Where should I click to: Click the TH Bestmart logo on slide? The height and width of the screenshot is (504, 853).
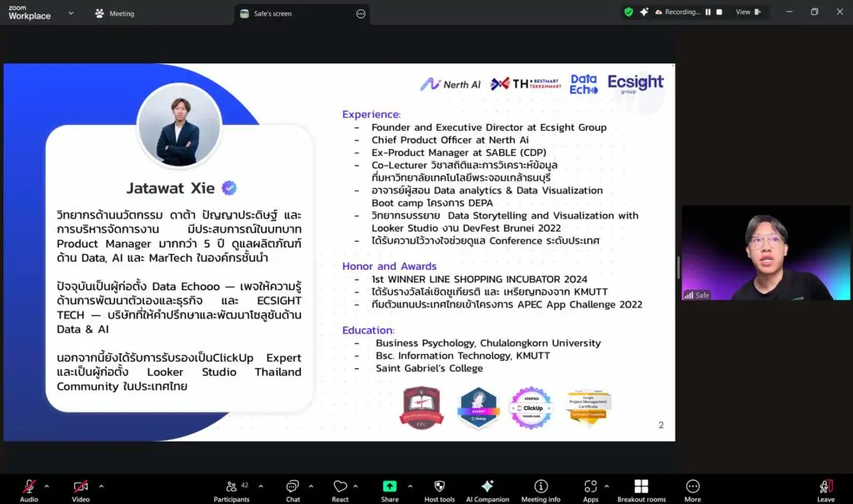[x=526, y=83]
